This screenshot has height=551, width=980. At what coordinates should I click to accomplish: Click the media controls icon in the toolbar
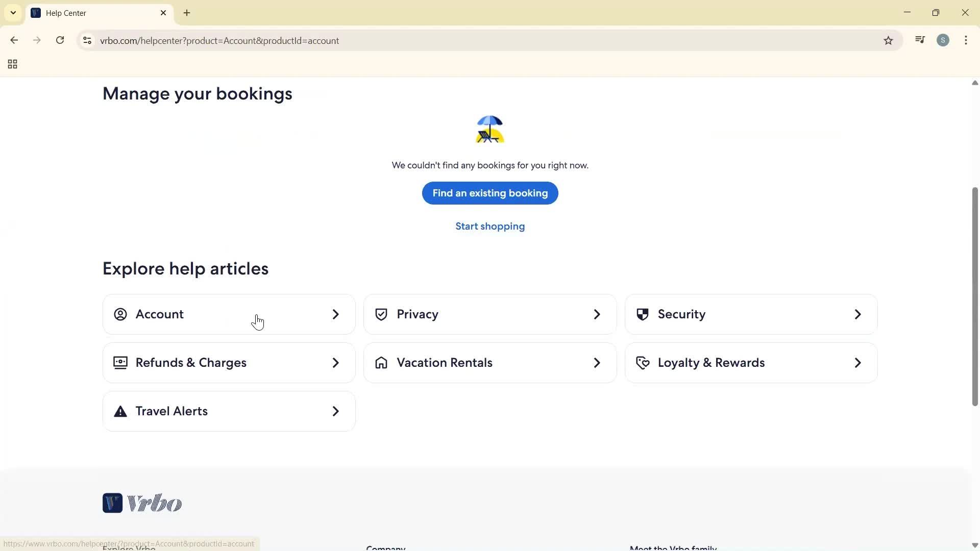pyautogui.click(x=920, y=40)
